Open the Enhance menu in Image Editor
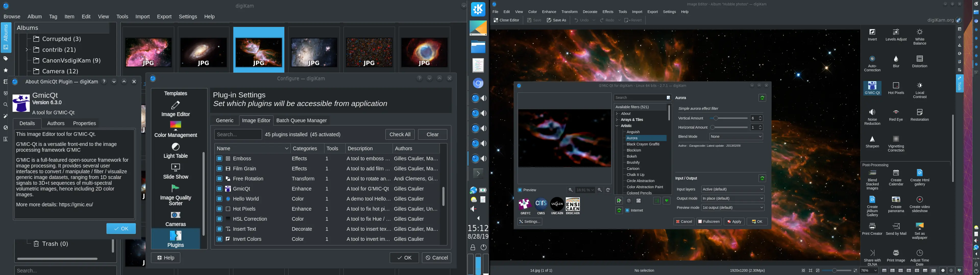The height and width of the screenshot is (275, 980). point(549,11)
